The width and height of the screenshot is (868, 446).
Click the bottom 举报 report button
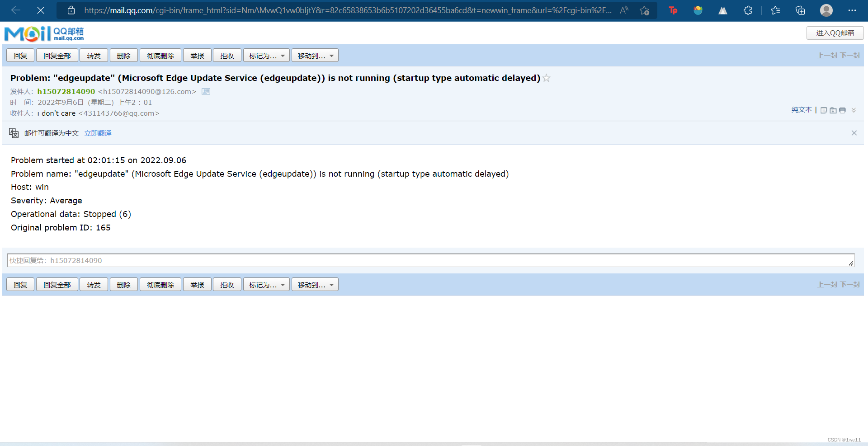coord(197,285)
